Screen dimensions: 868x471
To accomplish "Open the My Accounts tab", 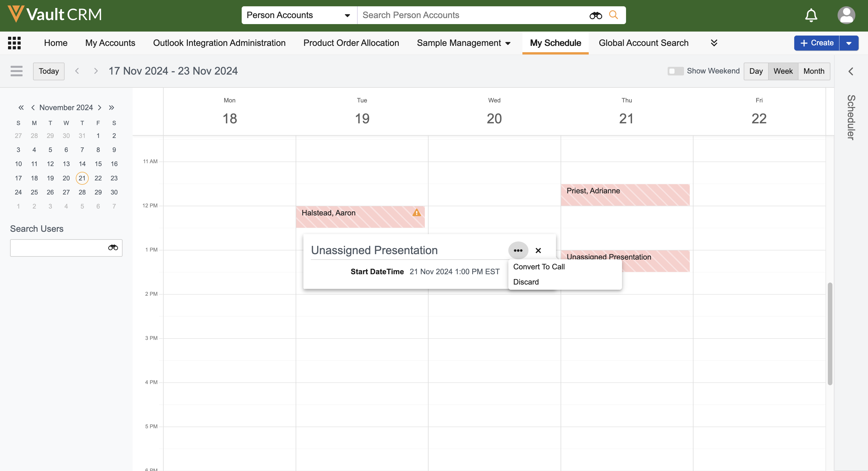I will coord(110,43).
